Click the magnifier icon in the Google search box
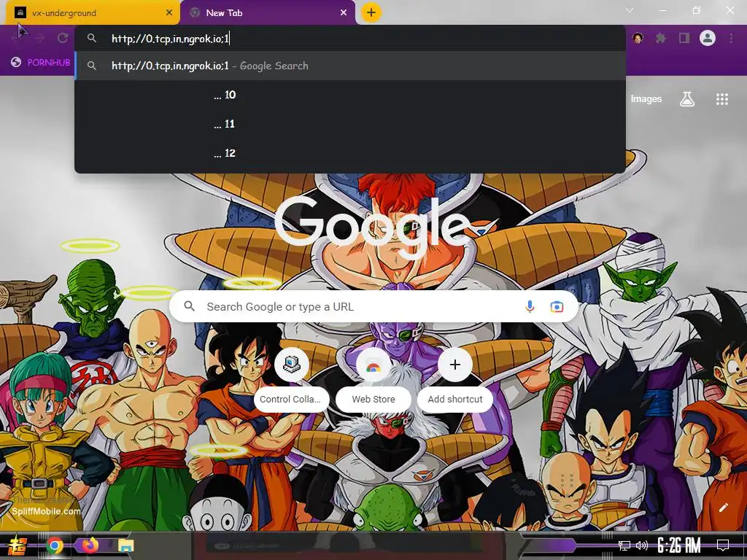The height and width of the screenshot is (560, 747). click(189, 306)
